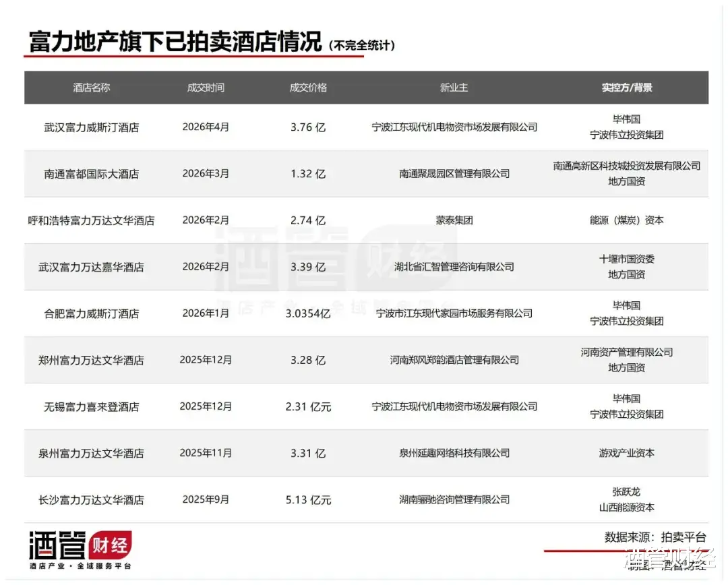Select hotel name 泉州富力万达文华酒店
728x585 pixels.
click(92, 453)
